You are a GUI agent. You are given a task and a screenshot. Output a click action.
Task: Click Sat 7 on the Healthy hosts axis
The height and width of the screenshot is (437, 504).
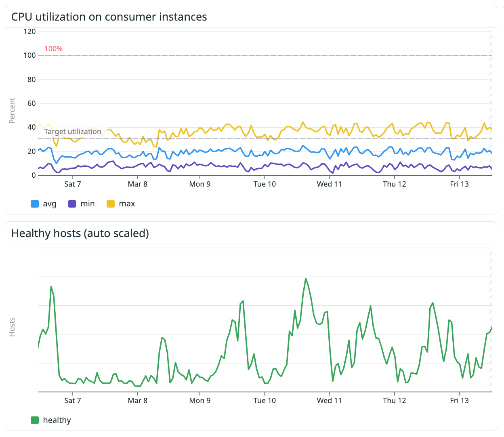[73, 401]
